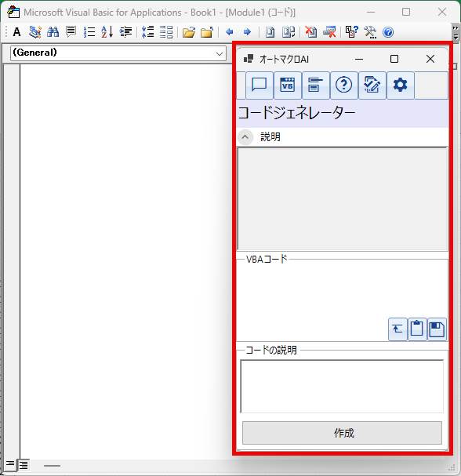Open the chat icon in オートマクロAI
Viewport: 461px width, 476px height.
click(260, 85)
